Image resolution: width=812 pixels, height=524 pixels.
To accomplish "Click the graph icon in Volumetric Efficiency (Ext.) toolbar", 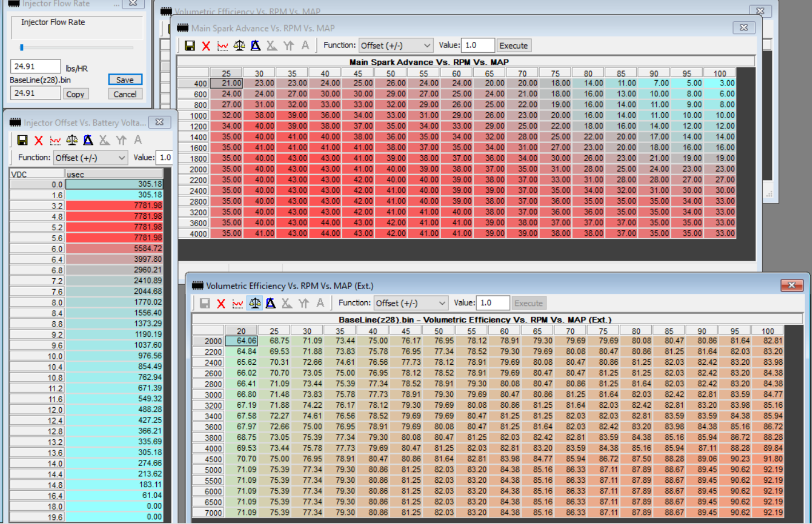I will click(237, 304).
